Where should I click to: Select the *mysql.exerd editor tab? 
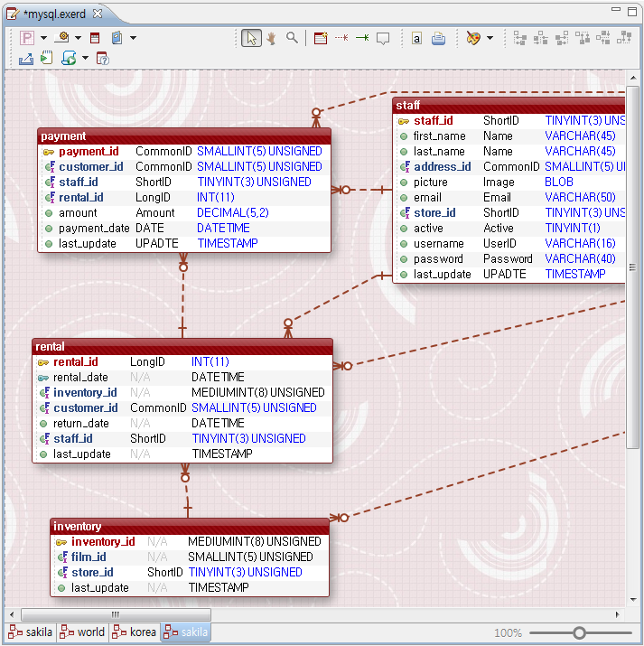[54, 14]
